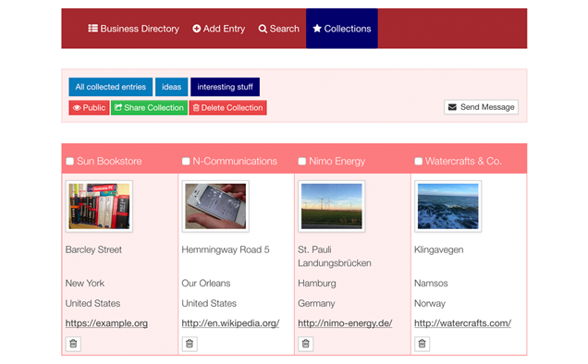Open the Business Directory menu item
588x364 pixels.
[133, 29]
